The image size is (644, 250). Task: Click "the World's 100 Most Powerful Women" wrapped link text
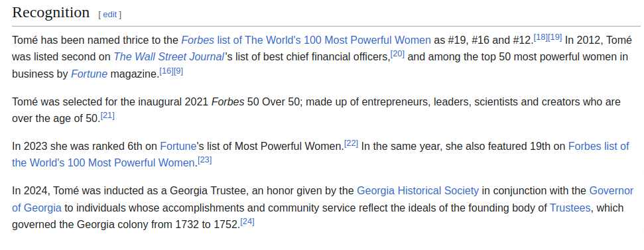click(103, 163)
